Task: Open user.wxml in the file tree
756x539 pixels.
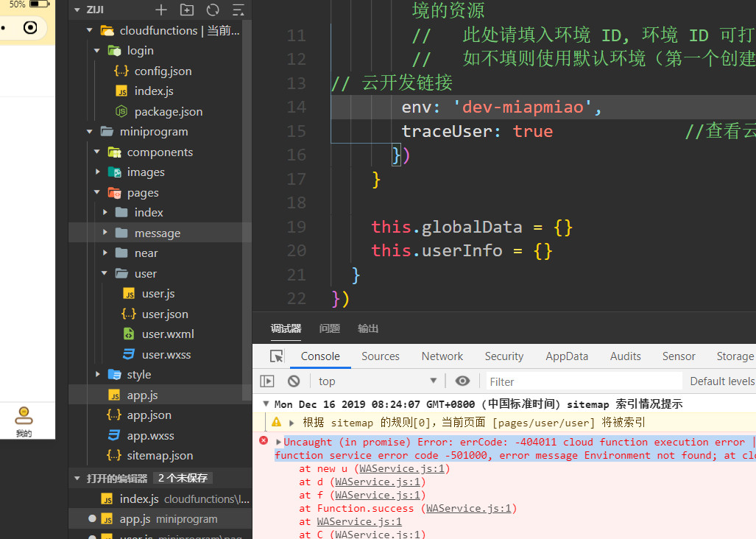Action: (168, 334)
